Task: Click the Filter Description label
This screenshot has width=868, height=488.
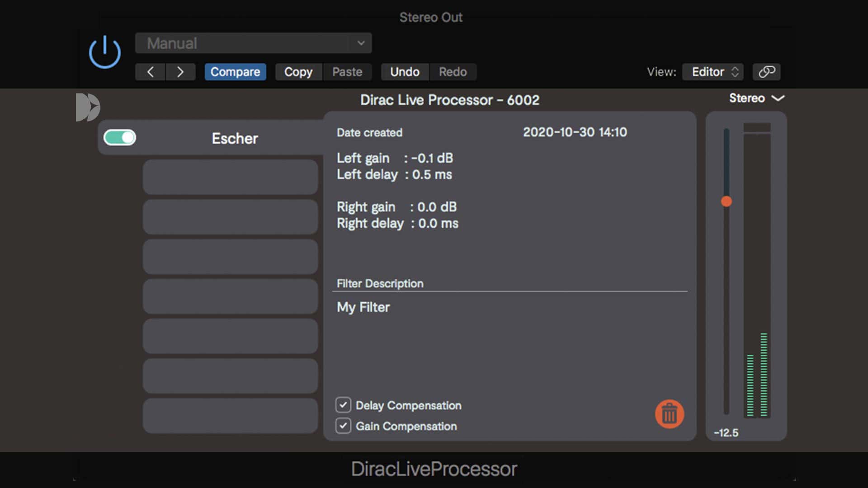Action: (x=380, y=283)
